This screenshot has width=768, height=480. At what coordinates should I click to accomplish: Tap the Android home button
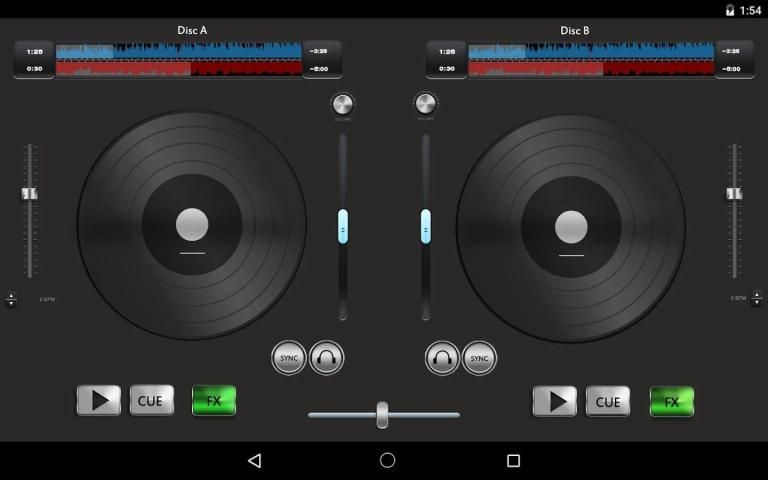point(387,460)
